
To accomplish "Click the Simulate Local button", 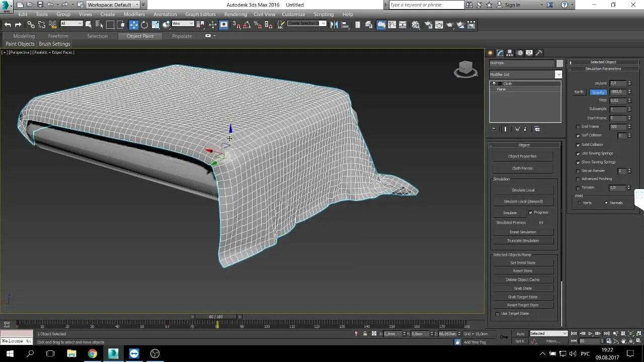I will click(x=523, y=190).
